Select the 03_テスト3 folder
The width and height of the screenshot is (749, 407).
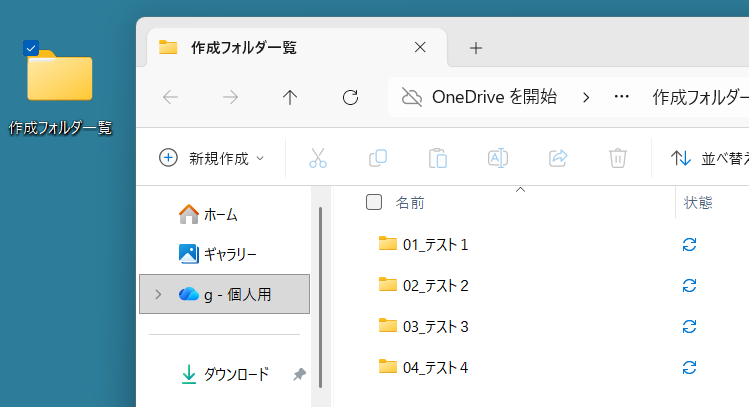point(435,326)
